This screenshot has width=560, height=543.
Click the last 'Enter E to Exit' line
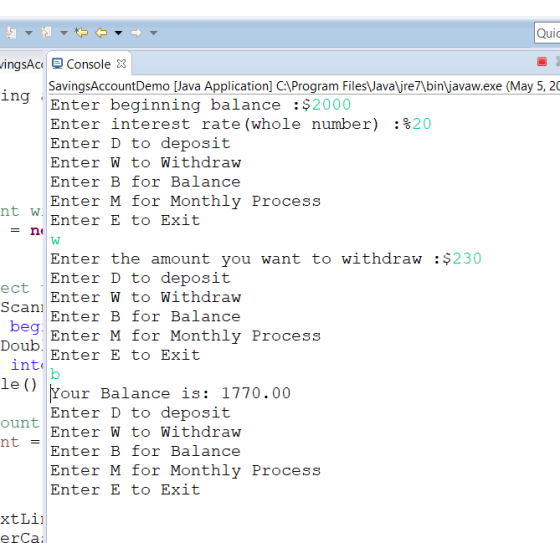click(125, 490)
